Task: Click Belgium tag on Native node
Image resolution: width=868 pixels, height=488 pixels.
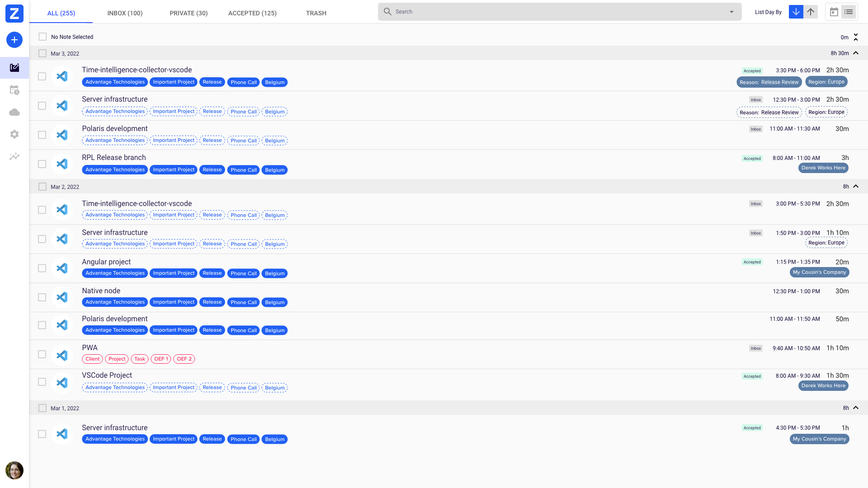Action: (x=274, y=302)
